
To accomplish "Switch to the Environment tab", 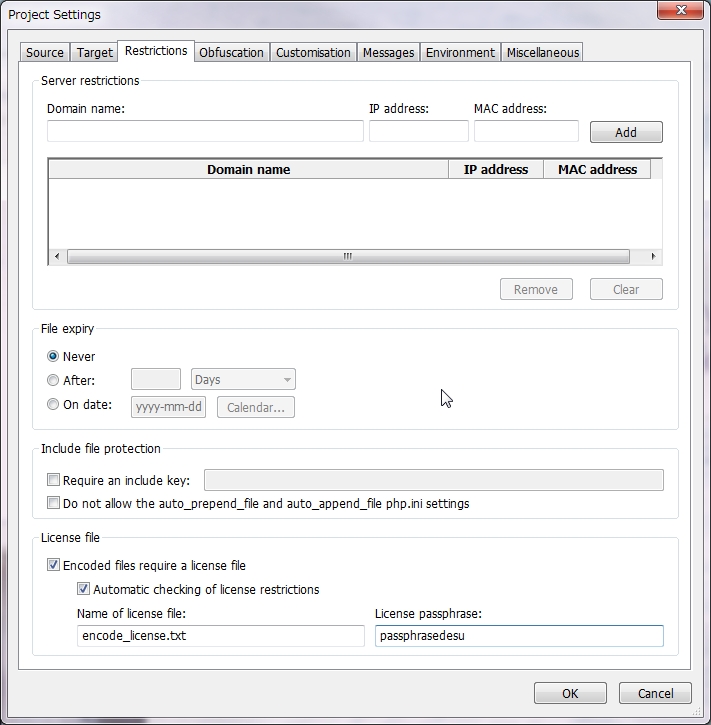I will point(460,53).
